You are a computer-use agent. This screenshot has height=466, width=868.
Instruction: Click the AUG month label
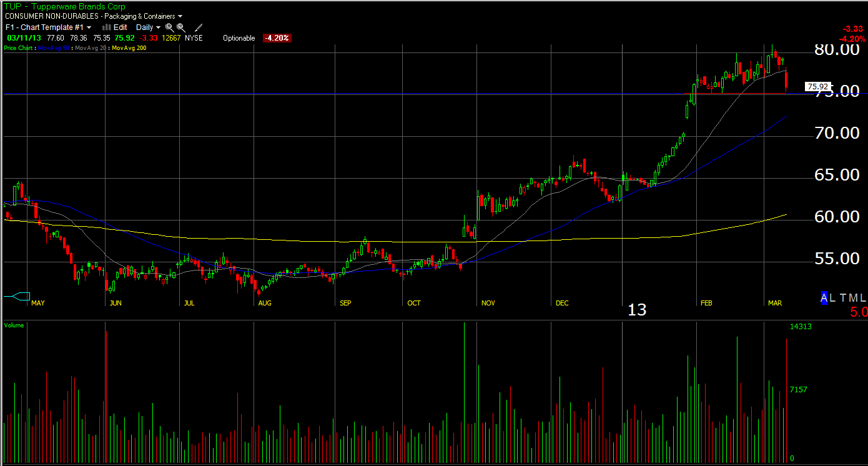[x=265, y=303]
